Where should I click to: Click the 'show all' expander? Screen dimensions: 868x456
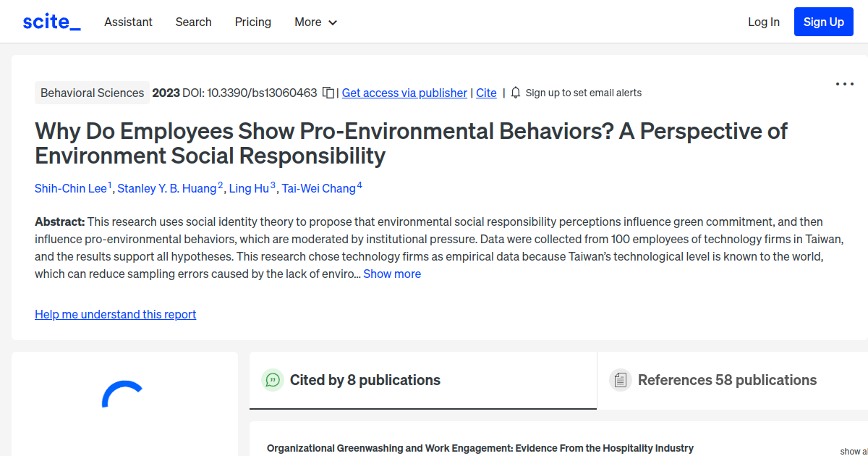(x=855, y=451)
